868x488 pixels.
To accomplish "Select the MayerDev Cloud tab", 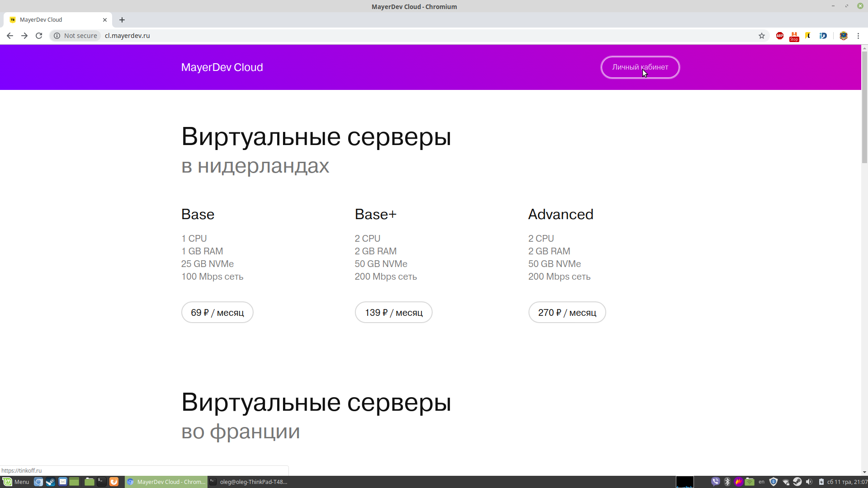I will pyautogui.click(x=54, y=20).
